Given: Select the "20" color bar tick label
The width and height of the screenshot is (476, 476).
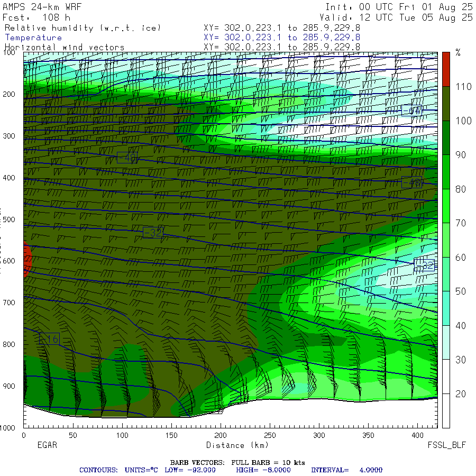Looking at the screenshot, I should point(461,394).
